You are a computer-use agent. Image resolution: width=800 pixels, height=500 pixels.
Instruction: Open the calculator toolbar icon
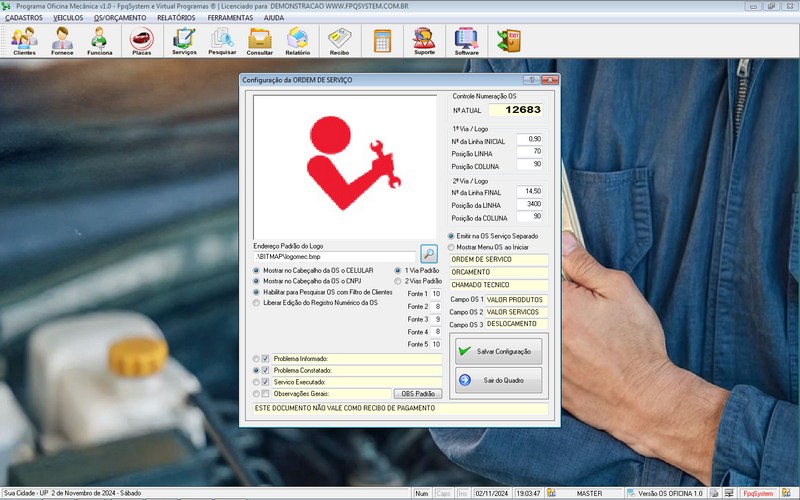pyautogui.click(x=382, y=40)
